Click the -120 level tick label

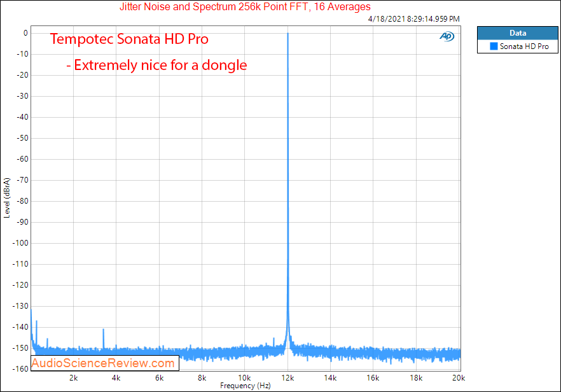pos(20,285)
